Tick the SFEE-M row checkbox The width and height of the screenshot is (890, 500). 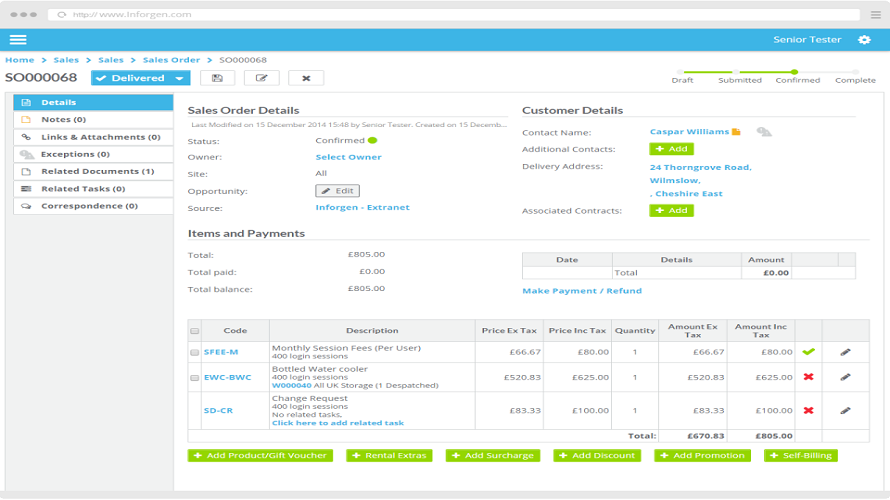(x=195, y=352)
